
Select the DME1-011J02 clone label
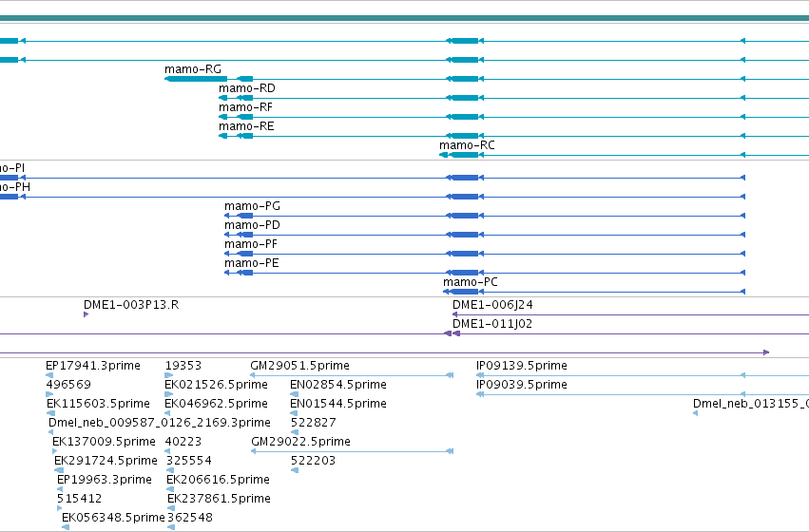(492, 324)
